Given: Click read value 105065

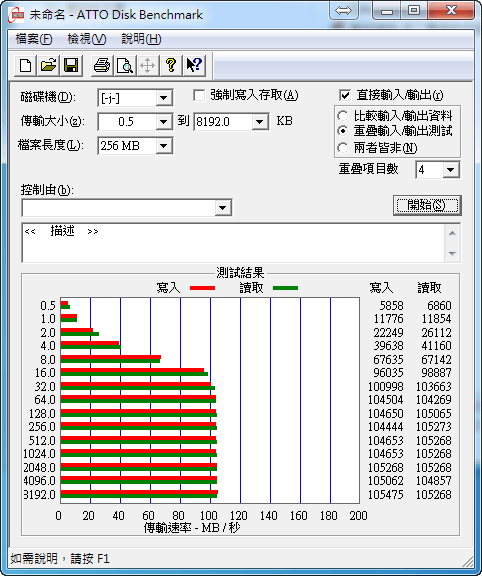Looking at the screenshot, I should point(434,413).
